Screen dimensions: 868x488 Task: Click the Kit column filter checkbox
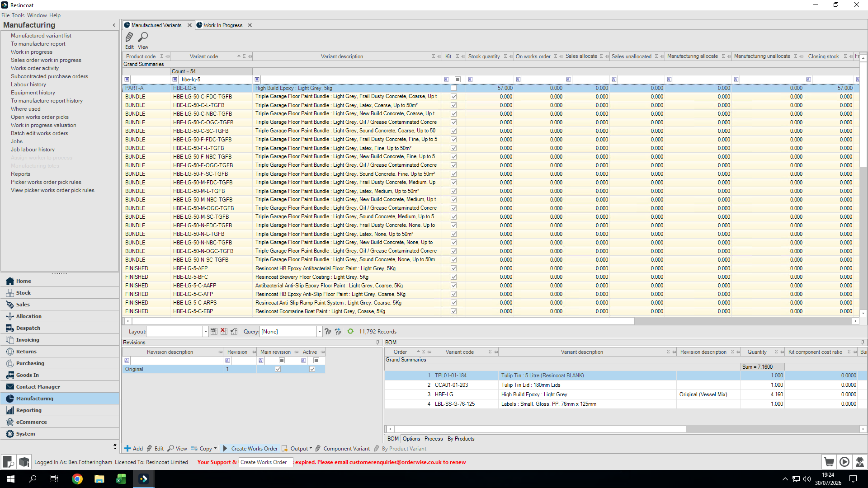(x=458, y=80)
